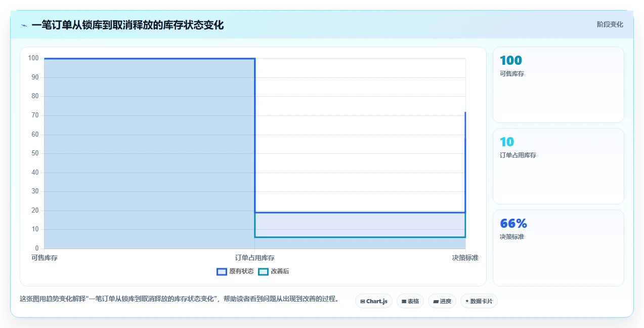Click the blue 原有状态 legend color box

point(222,271)
